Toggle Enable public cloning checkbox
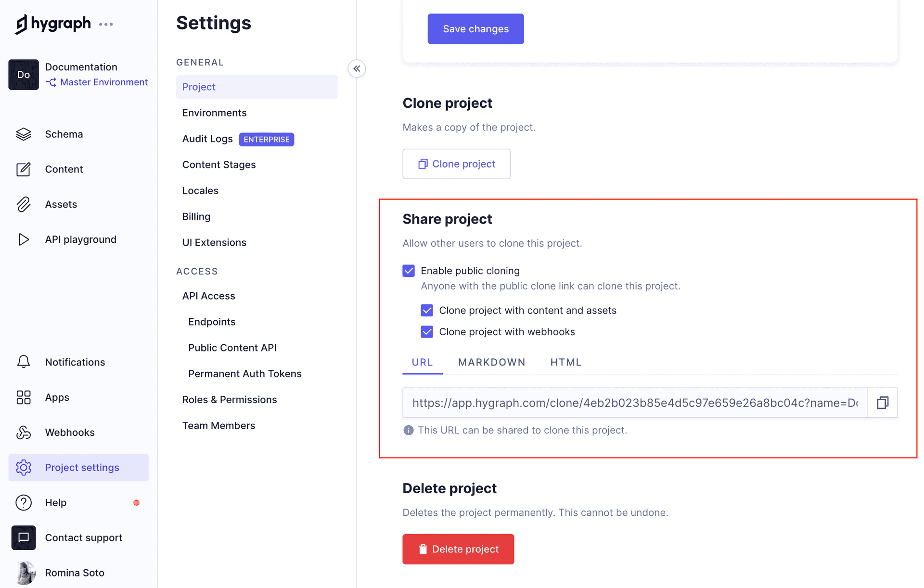 coord(409,271)
